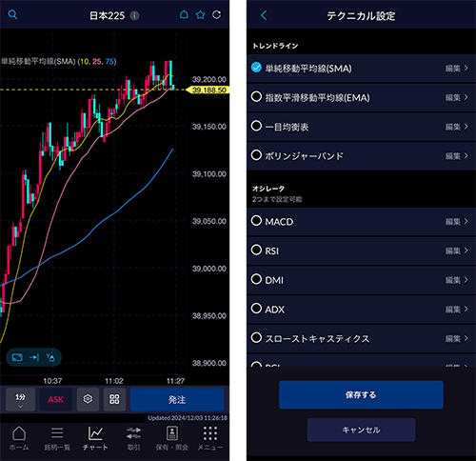
Task: Open 編集 for 指数平滑移動平均線(EMA)
Action: (457, 97)
